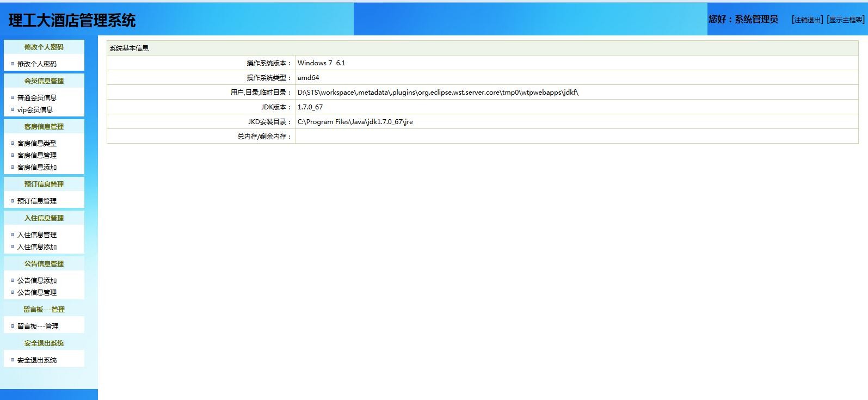The height and width of the screenshot is (400, 868).
Task: Select 入住信息添加 in the sidebar
Action: [37, 247]
